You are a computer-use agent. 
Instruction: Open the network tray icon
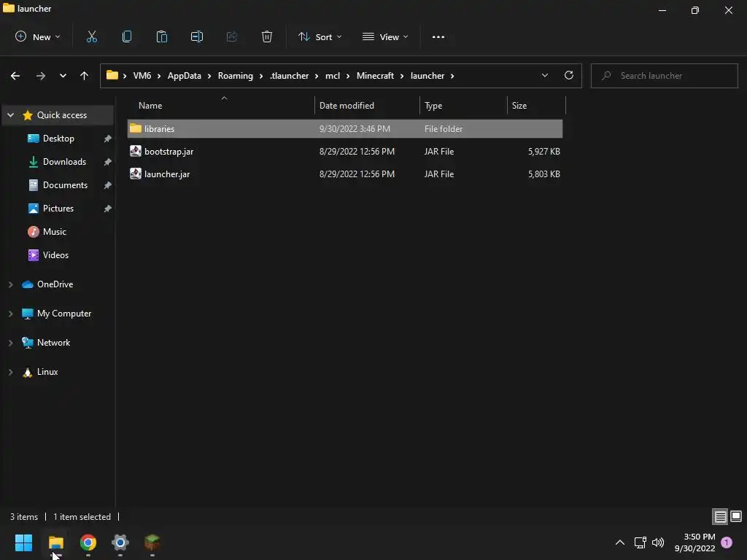coord(640,542)
